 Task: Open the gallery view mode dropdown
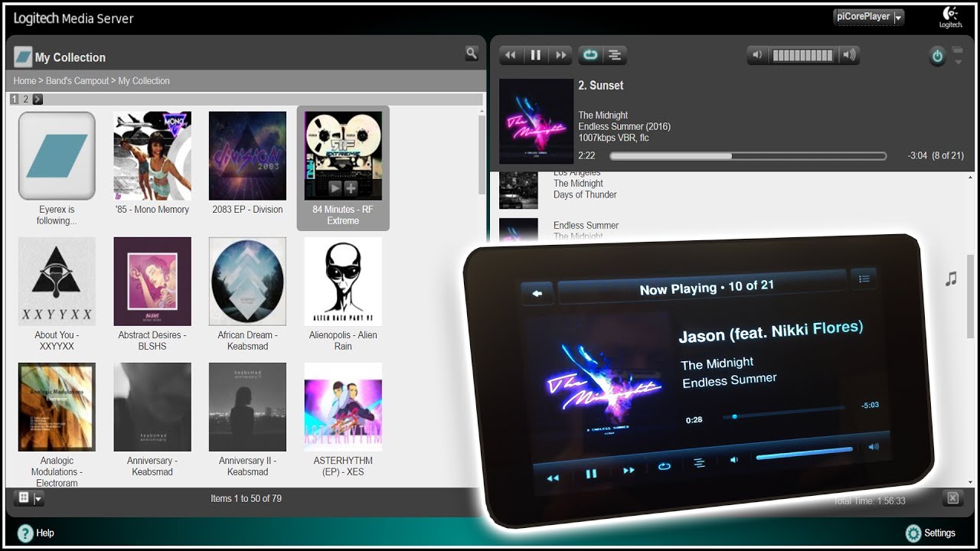[29, 498]
